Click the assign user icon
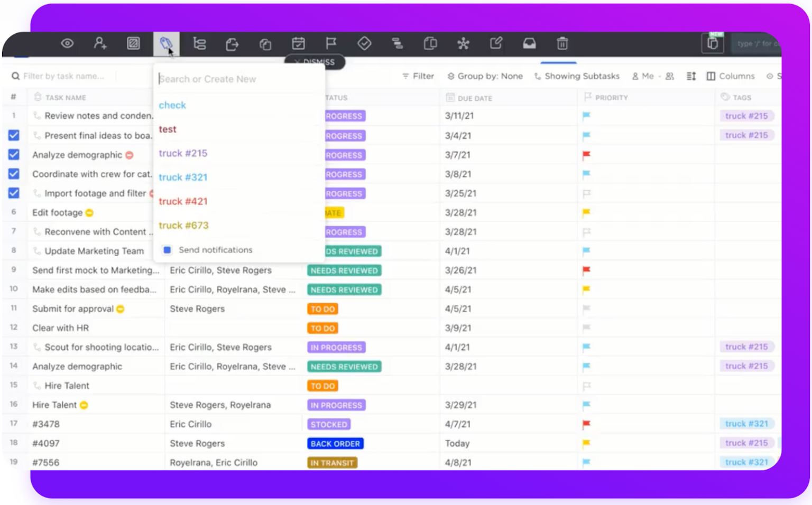The image size is (812, 505). [100, 43]
